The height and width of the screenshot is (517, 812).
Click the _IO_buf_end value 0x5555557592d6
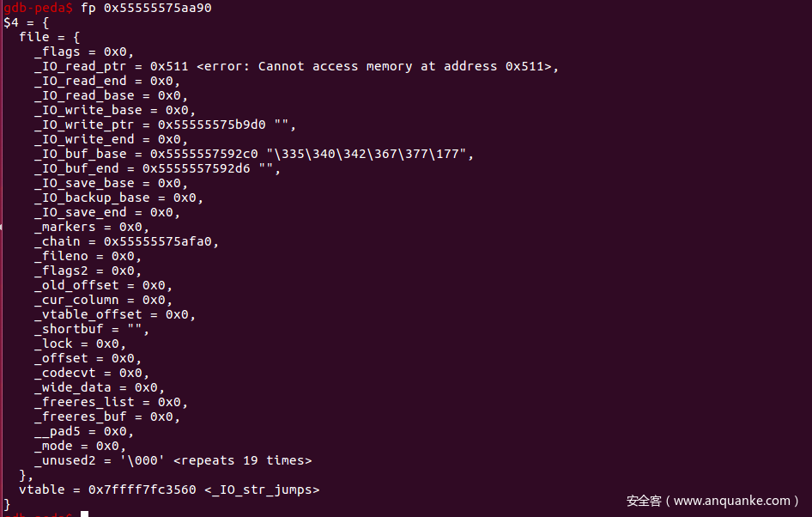pyautogui.click(x=196, y=168)
